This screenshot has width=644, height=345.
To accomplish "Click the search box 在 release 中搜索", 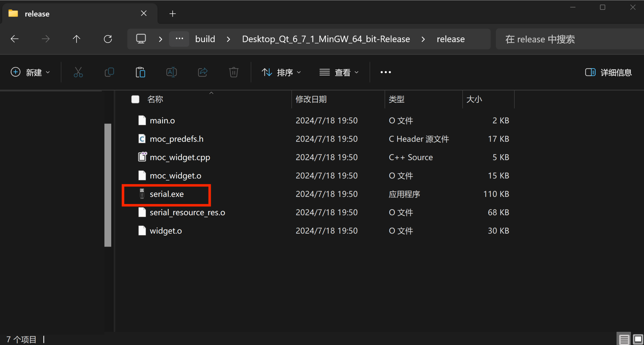I will [x=540, y=39].
